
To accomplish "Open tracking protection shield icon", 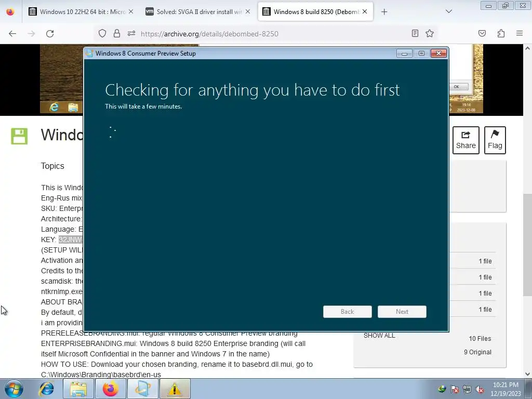I will click(102, 33).
